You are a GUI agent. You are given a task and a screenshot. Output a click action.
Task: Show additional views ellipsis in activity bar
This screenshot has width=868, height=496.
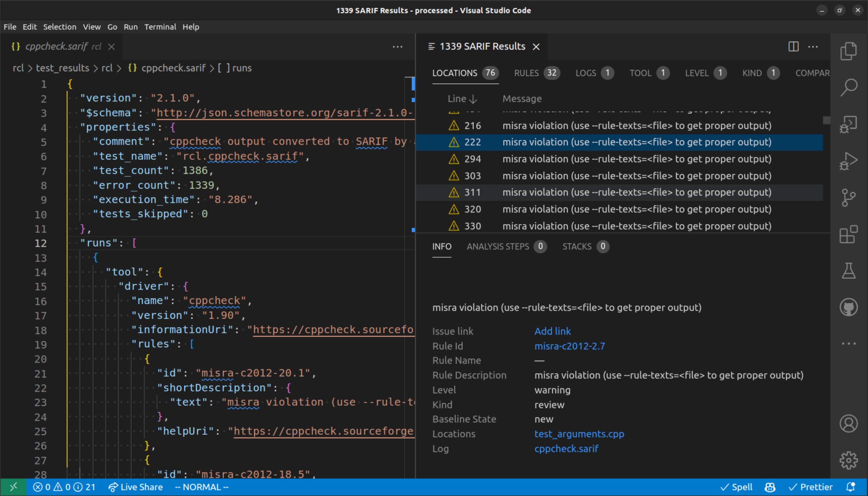[848, 343]
